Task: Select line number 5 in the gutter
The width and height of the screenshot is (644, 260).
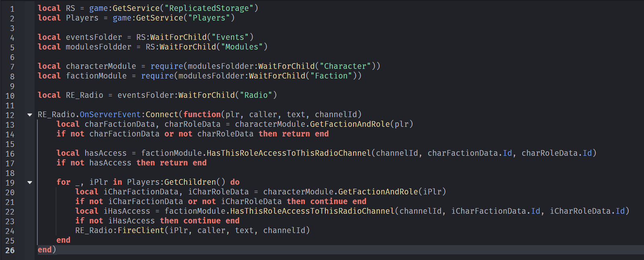Action: (12, 47)
